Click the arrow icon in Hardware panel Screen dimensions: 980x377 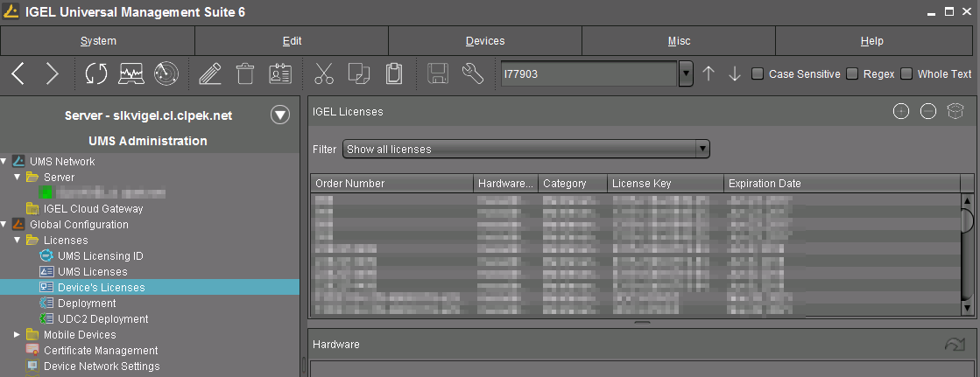tap(955, 345)
